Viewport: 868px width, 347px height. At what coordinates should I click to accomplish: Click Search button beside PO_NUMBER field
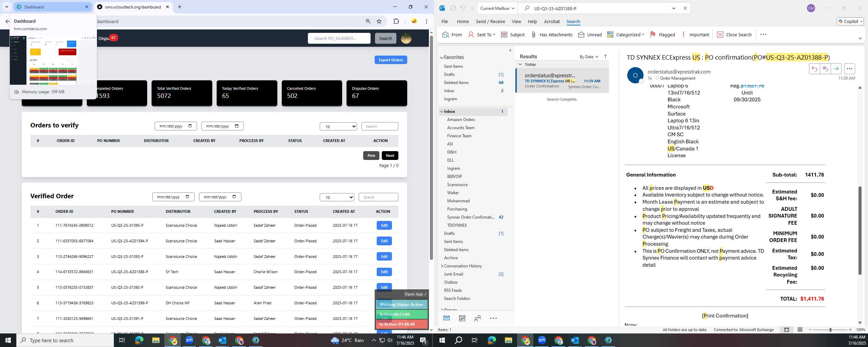click(386, 38)
